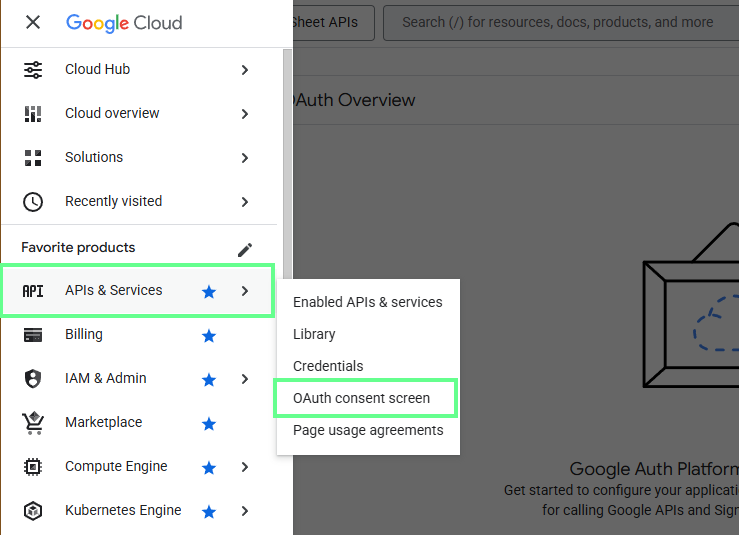Expand the IAM & Admin submenu chevron
Screen dimensions: 739x535
(245, 379)
